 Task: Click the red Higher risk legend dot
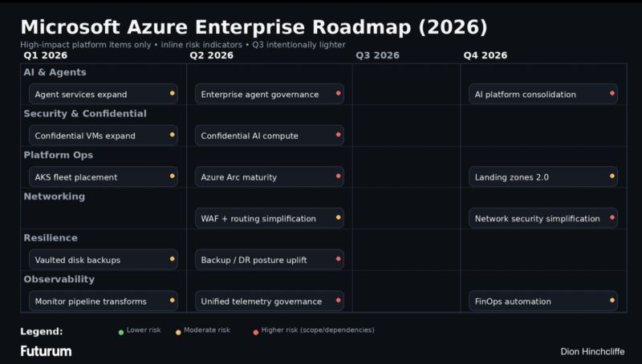[255, 331]
